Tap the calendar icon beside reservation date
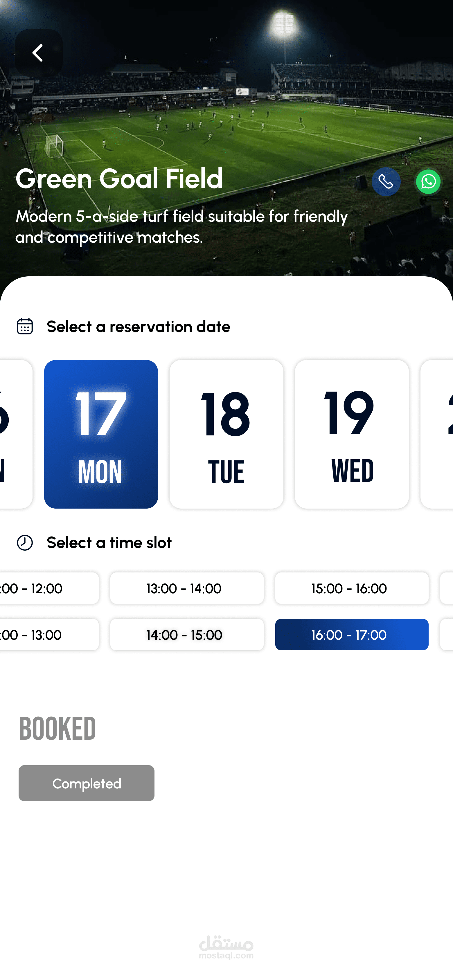This screenshot has height=980, width=453. tap(25, 326)
